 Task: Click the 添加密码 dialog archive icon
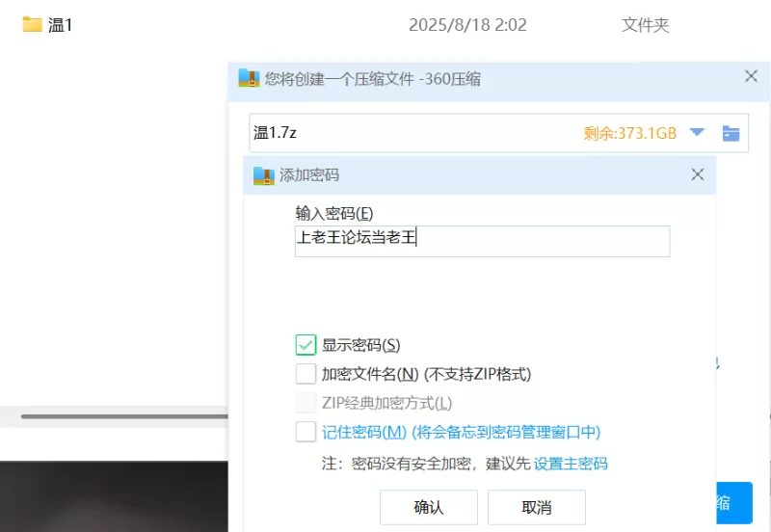point(263,175)
